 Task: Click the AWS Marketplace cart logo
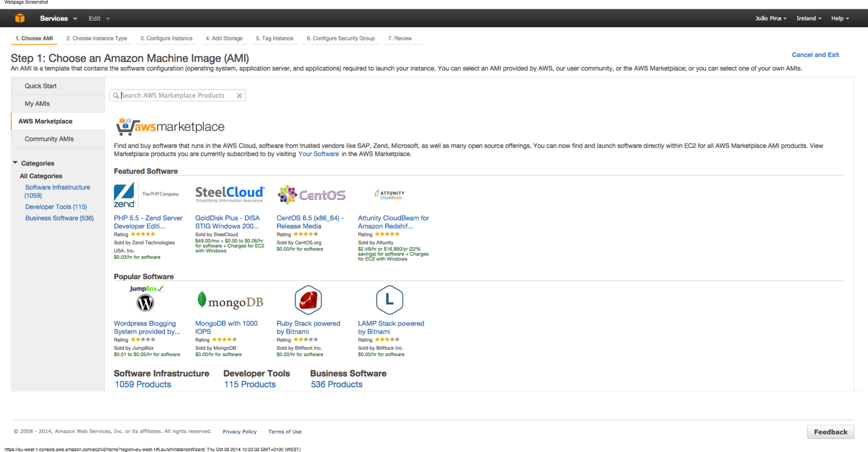pos(170,126)
